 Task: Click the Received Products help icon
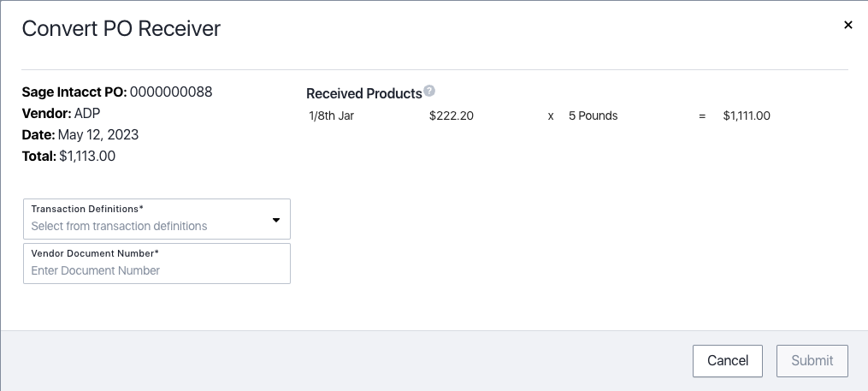tap(429, 92)
